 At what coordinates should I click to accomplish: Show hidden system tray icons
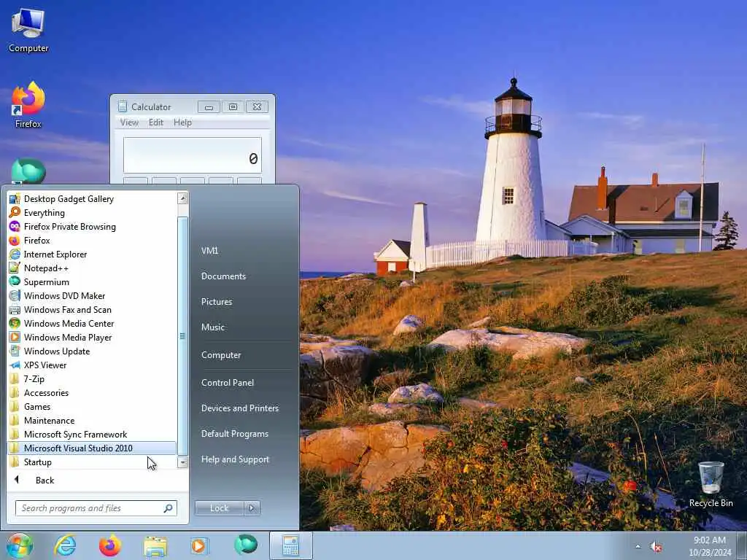638,547
